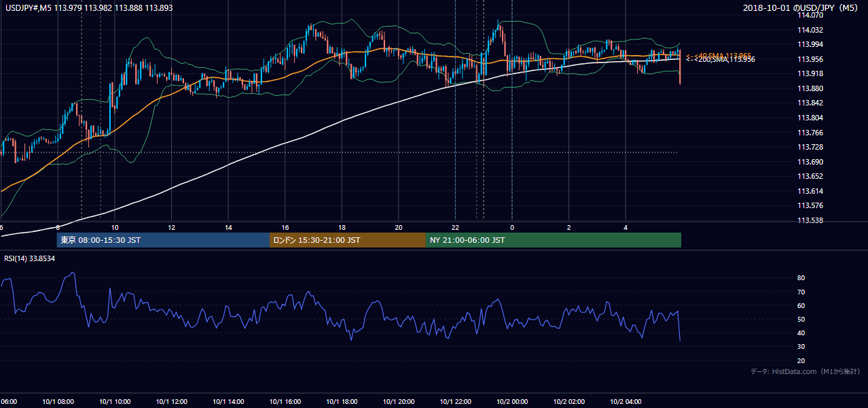Viewport: 868px width, 408px height.
Task: Click price axis label 113.576
Action: pos(810,205)
